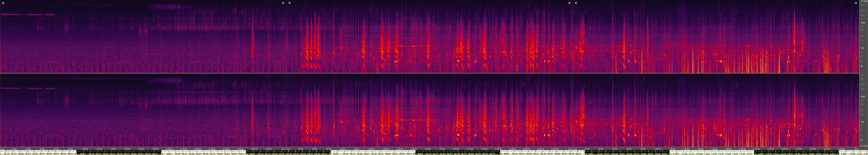
Task: Jump to 1:00:00 on first clip's ruler
Action: point(85,149)
